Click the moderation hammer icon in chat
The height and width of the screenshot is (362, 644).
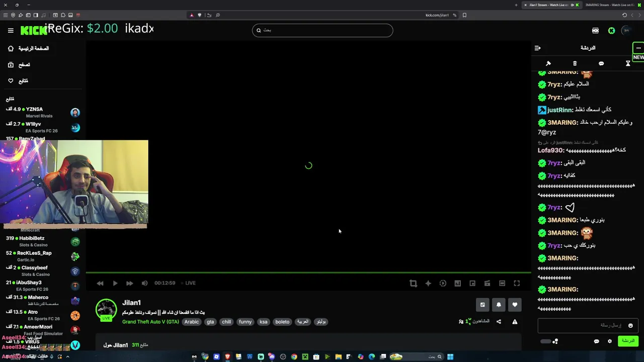[x=548, y=64]
